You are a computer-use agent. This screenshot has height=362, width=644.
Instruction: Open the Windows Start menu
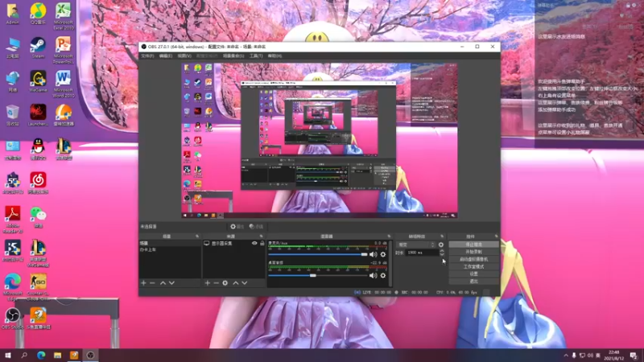click(x=8, y=355)
